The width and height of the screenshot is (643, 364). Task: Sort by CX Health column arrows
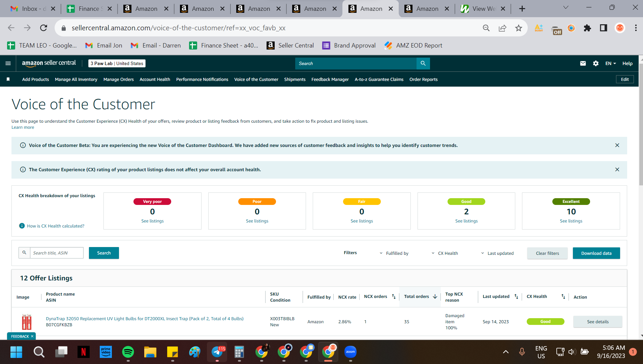point(563,297)
